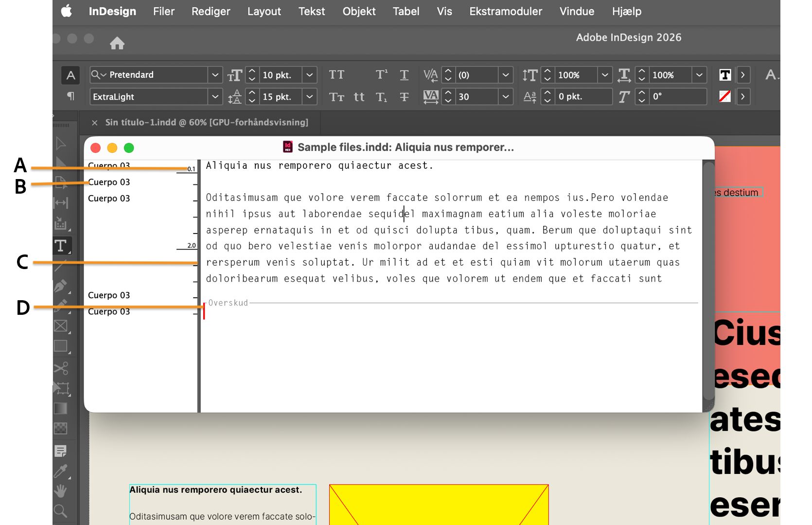812x525 pixels.
Task: Switch to character formatting controls (A)
Action: point(71,75)
